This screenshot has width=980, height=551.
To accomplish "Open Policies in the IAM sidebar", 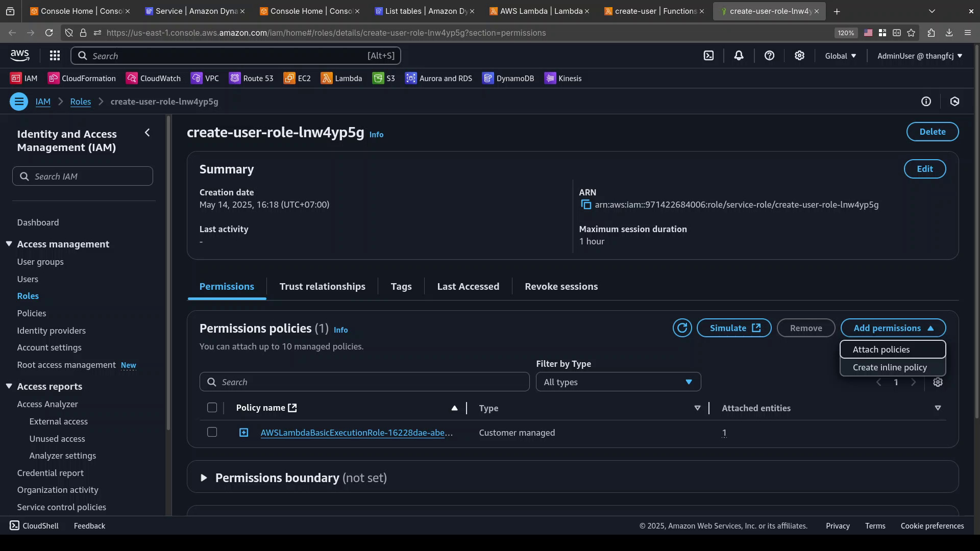I will point(32,313).
